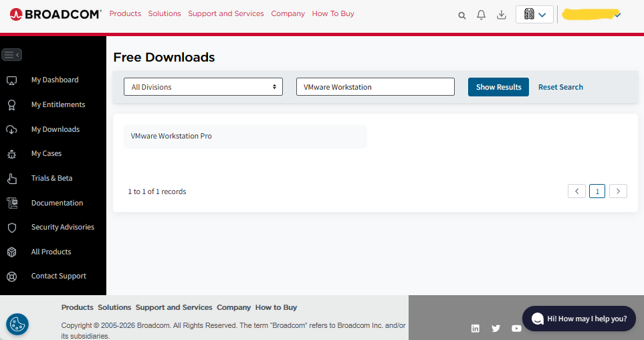The image size is (644, 340).
Task: Click the Reset Search link
Action: tap(560, 87)
